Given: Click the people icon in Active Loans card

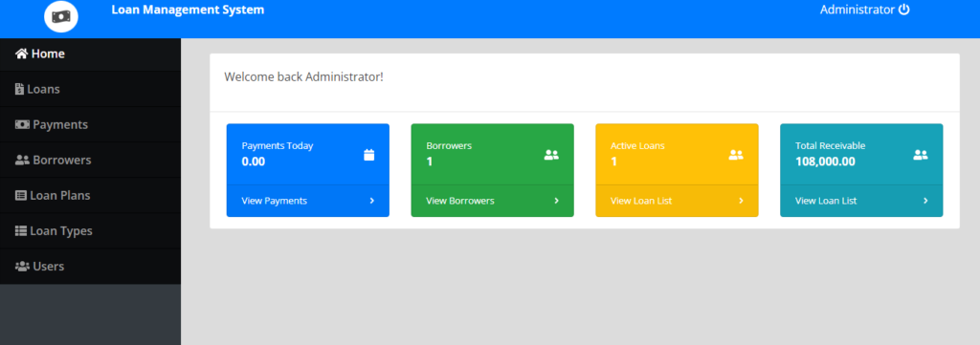Looking at the screenshot, I should tap(736, 155).
